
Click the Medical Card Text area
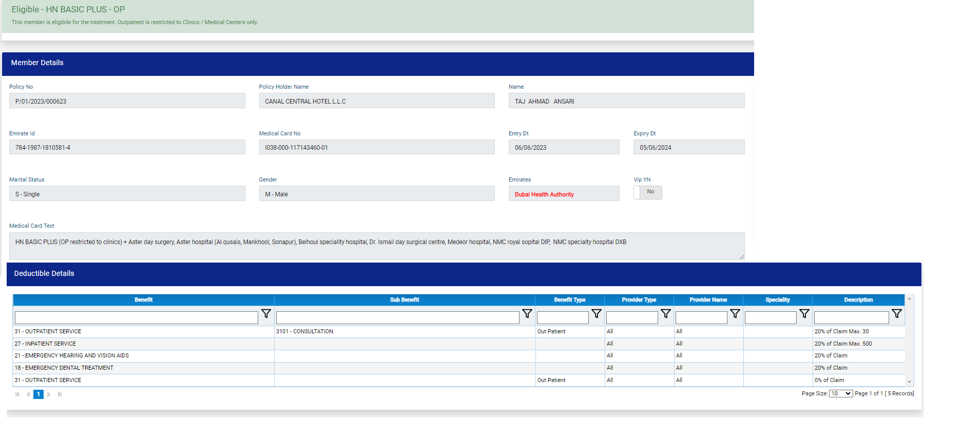(x=376, y=246)
